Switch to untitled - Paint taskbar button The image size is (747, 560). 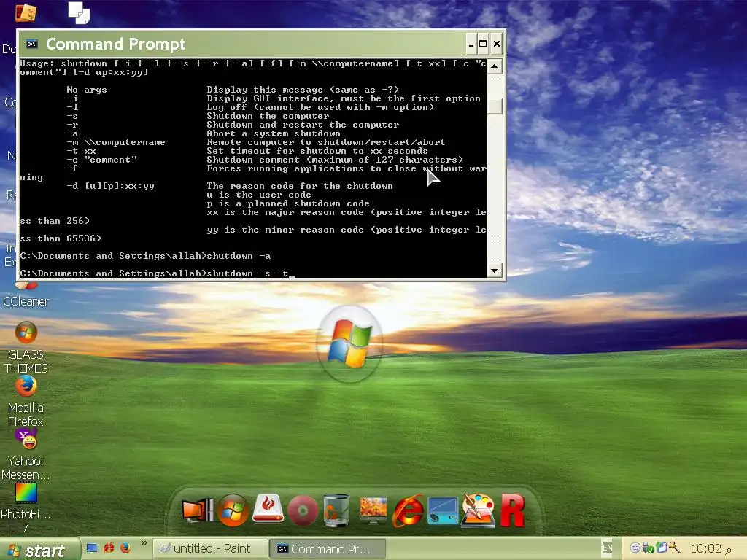click(x=210, y=549)
